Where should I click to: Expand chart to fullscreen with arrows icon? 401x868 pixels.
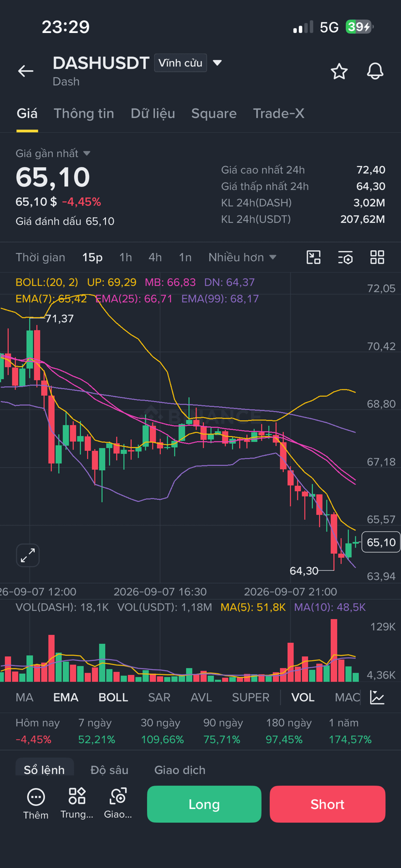tap(28, 555)
